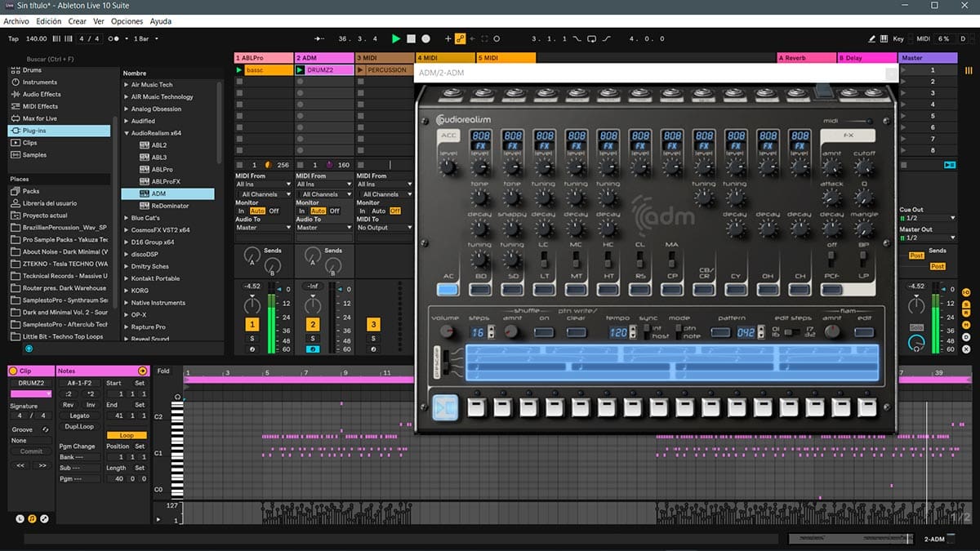980x551 pixels.
Task: Start playback with the green Play button
Action: click(x=396, y=38)
